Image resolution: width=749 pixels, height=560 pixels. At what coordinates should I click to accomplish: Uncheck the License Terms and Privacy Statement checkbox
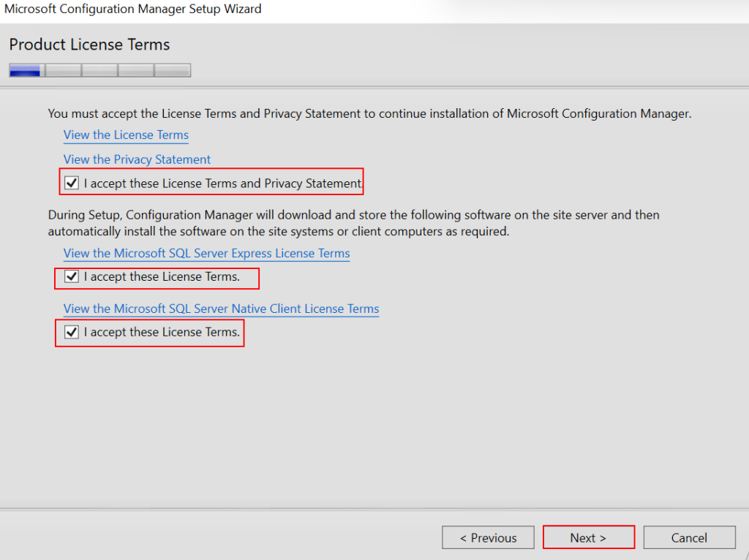72,183
